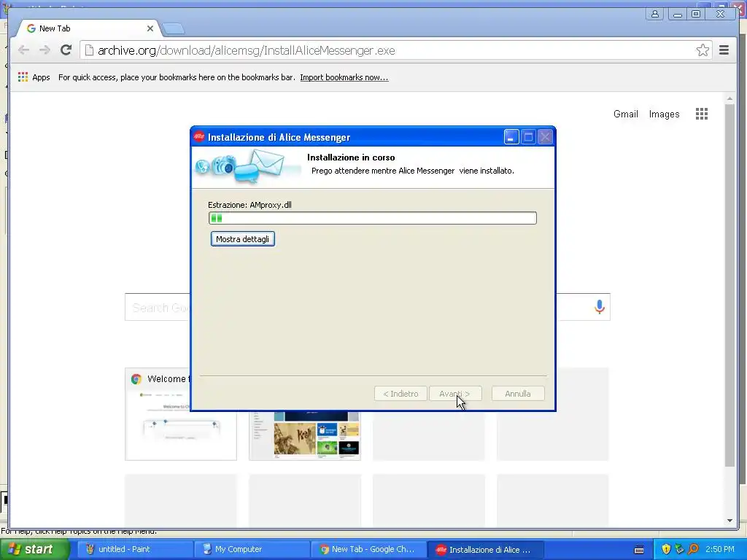Open the Images link
The image size is (747, 560).
(664, 114)
